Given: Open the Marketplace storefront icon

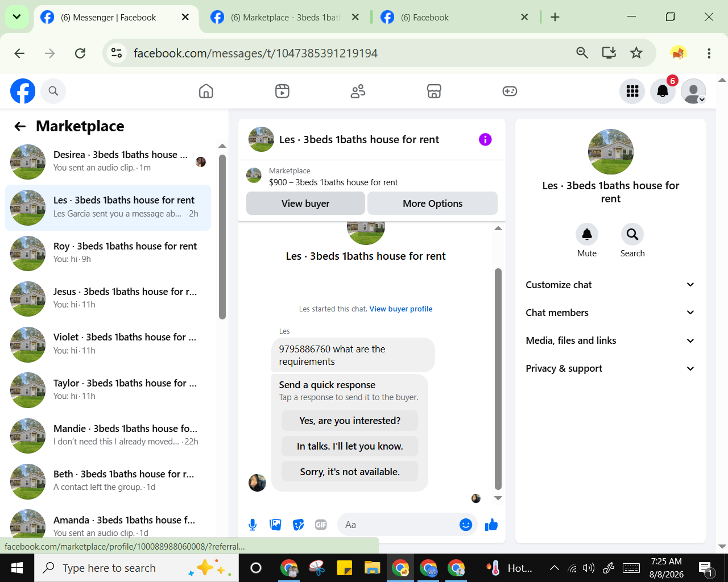Looking at the screenshot, I should (434, 91).
